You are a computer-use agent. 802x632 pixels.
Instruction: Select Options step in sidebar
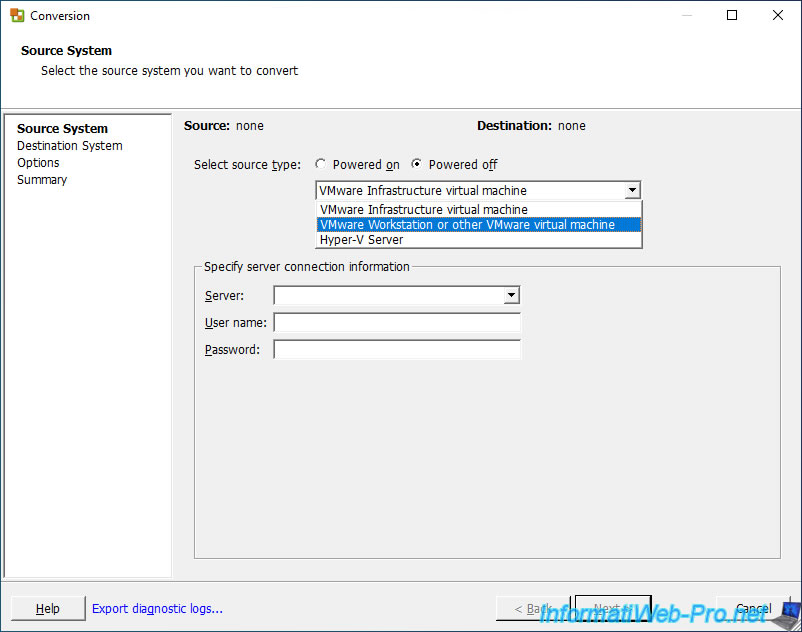point(38,163)
